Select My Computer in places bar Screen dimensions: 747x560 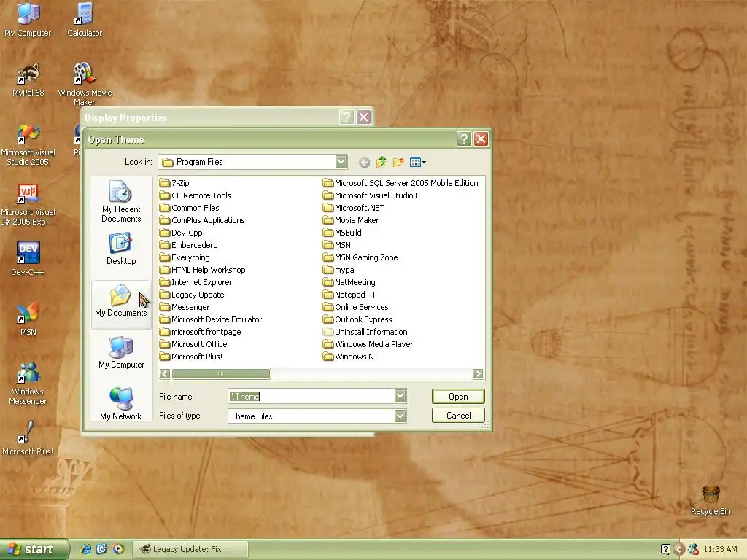click(x=121, y=352)
